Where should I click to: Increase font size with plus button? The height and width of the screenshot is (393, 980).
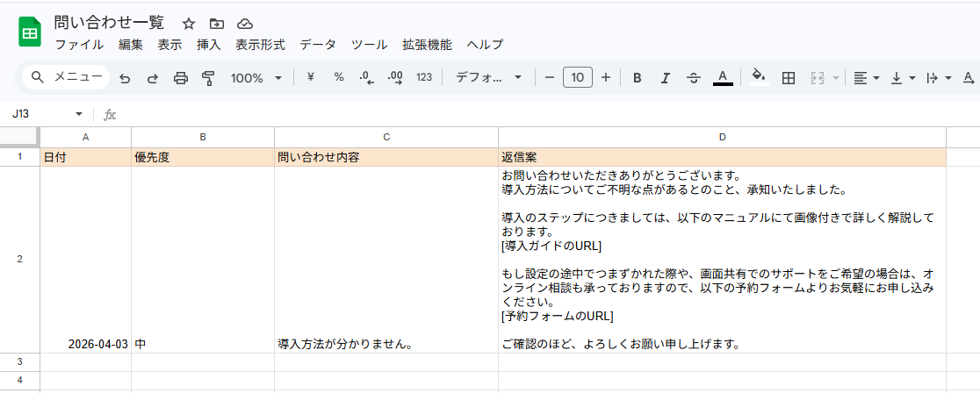(x=606, y=78)
